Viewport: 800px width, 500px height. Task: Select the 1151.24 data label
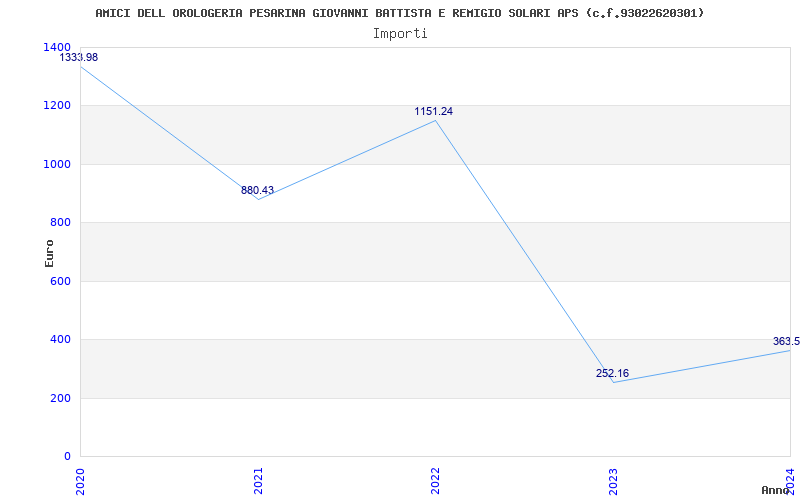point(434,111)
